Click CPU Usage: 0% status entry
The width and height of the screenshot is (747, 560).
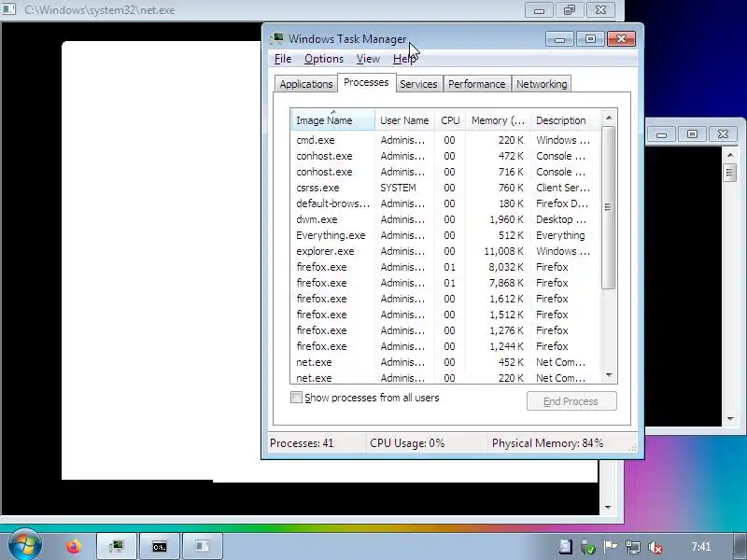(407, 442)
